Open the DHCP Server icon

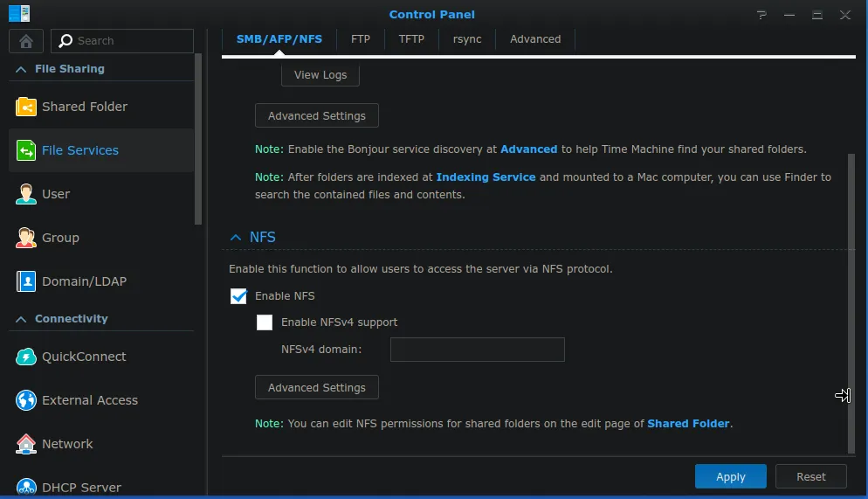click(x=26, y=486)
